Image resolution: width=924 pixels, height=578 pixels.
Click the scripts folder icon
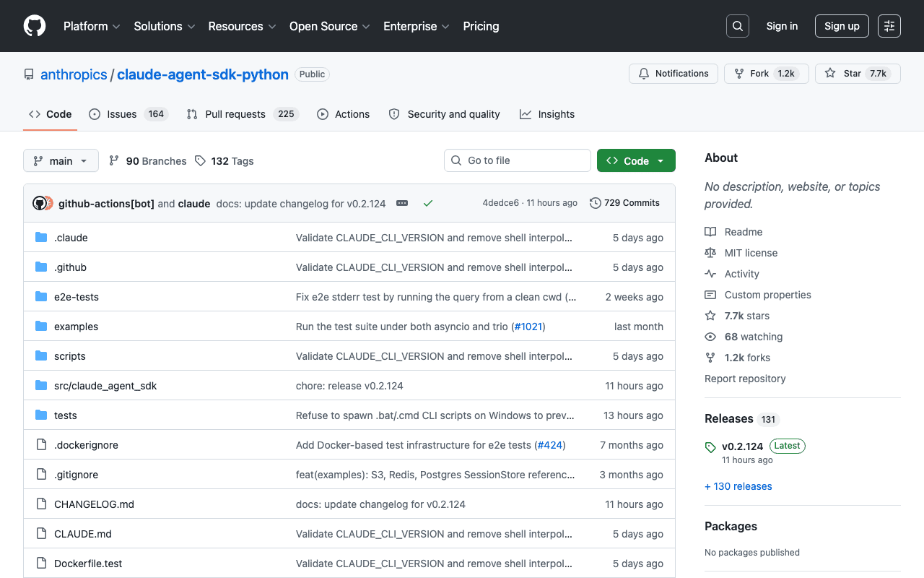pyautogui.click(x=41, y=356)
